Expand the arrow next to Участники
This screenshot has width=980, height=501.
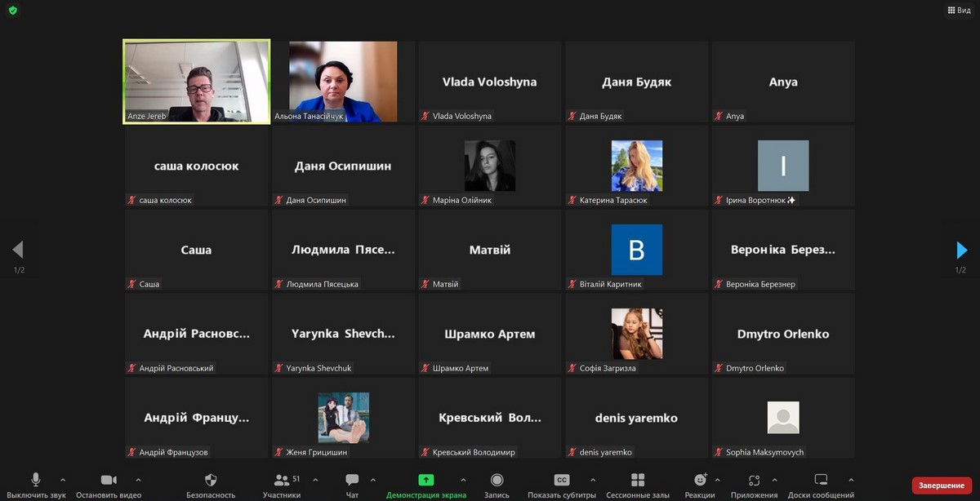point(316,480)
